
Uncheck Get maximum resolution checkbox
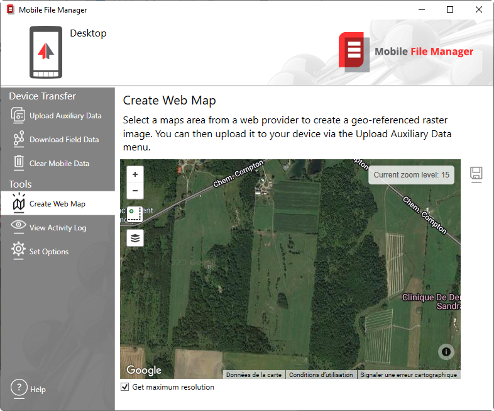coord(125,387)
